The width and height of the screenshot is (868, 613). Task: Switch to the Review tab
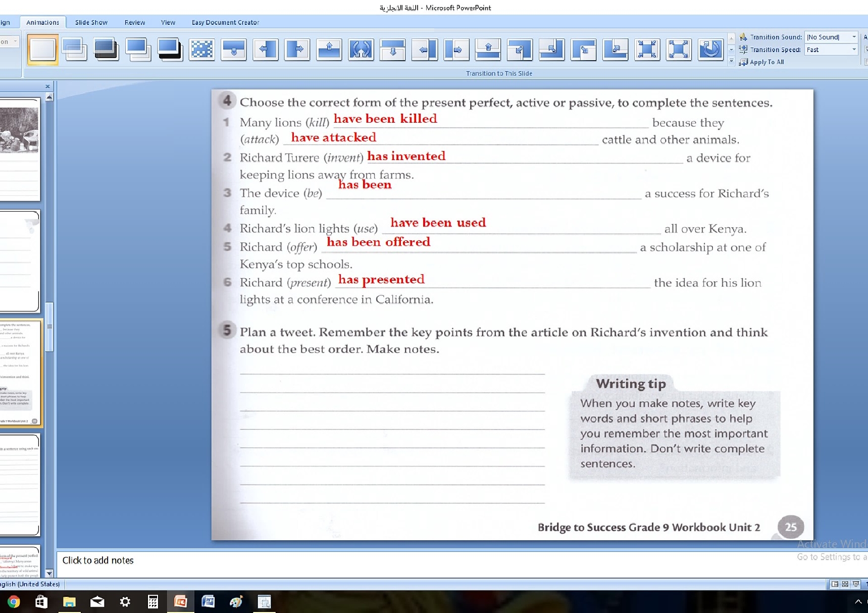[x=134, y=22]
